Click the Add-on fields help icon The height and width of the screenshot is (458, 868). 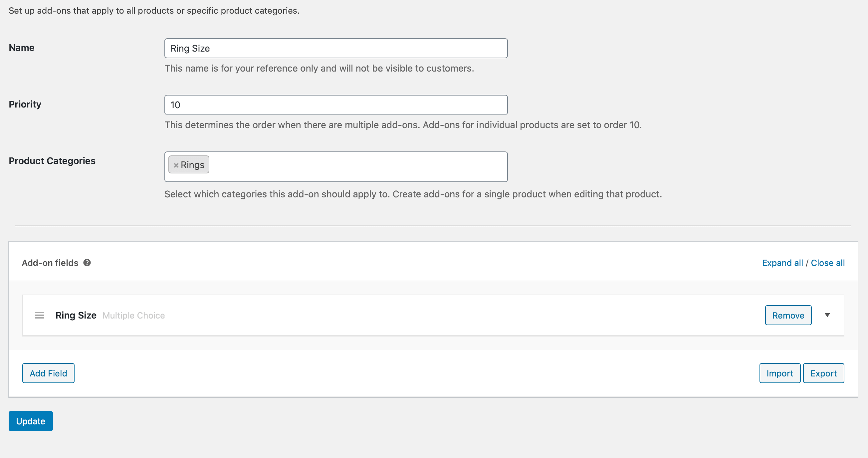[x=87, y=263]
